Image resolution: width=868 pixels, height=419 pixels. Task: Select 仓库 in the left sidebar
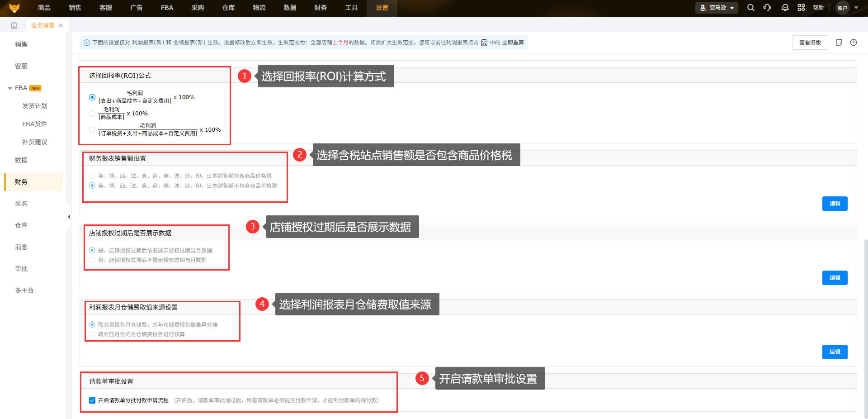pos(21,225)
